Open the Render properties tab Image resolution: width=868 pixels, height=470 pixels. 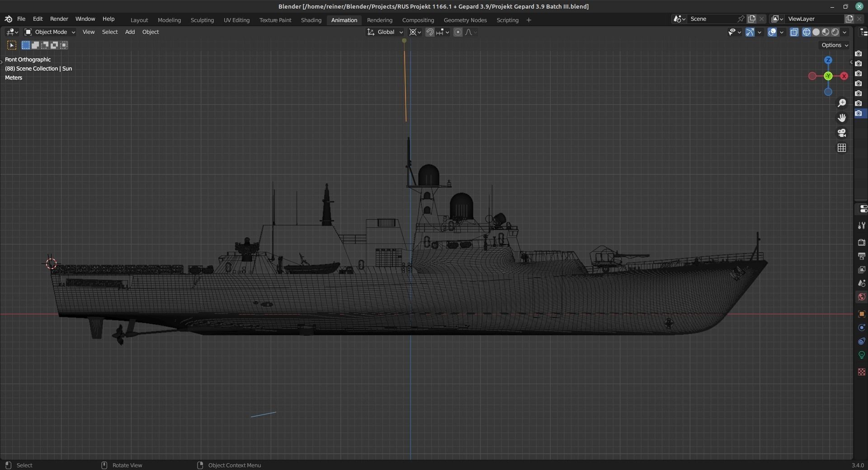click(862, 243)
